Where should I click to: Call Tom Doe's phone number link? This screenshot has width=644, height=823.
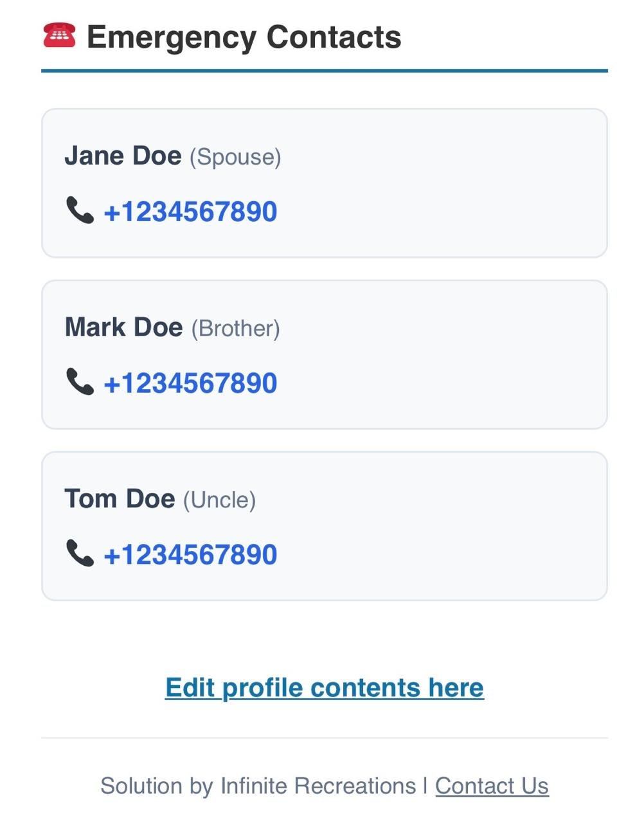190,554
